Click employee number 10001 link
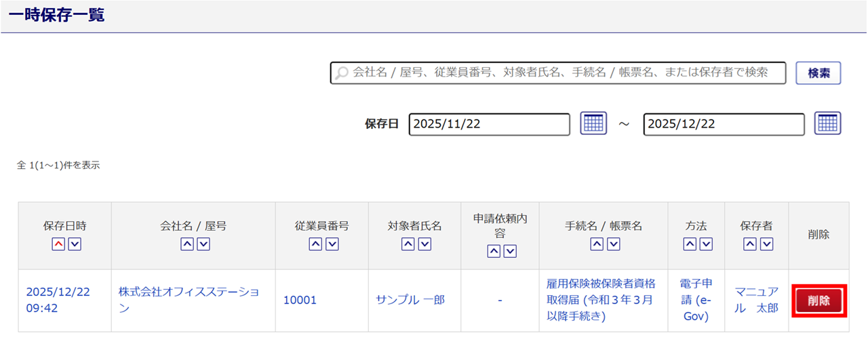The width and height of the screenshot is (868, 344). [x=300, y=300]
